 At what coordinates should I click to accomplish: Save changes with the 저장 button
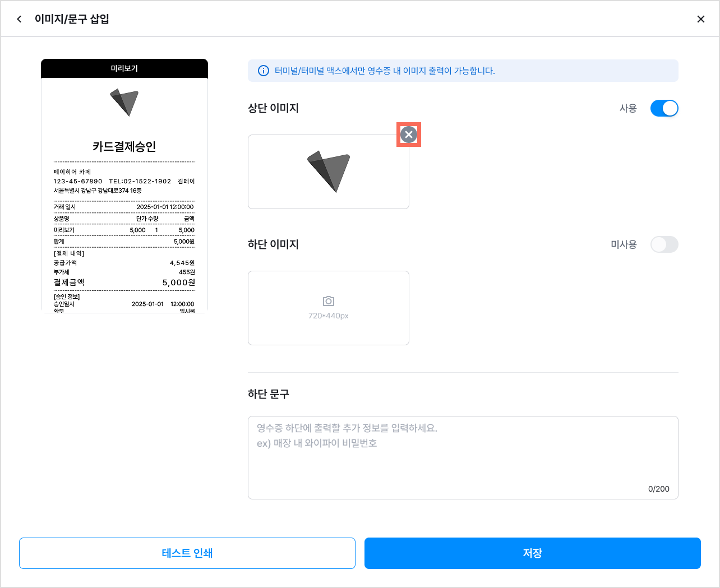point(533,553)
